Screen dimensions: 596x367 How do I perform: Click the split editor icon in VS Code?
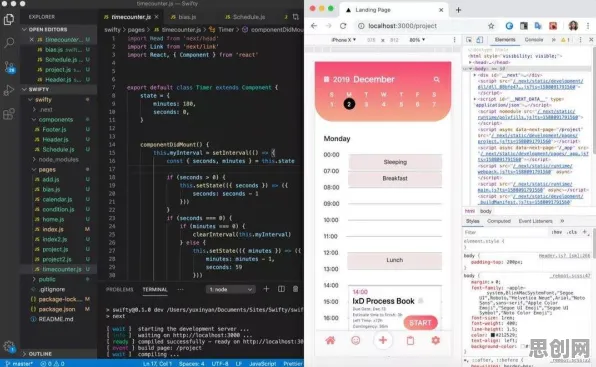295,17
